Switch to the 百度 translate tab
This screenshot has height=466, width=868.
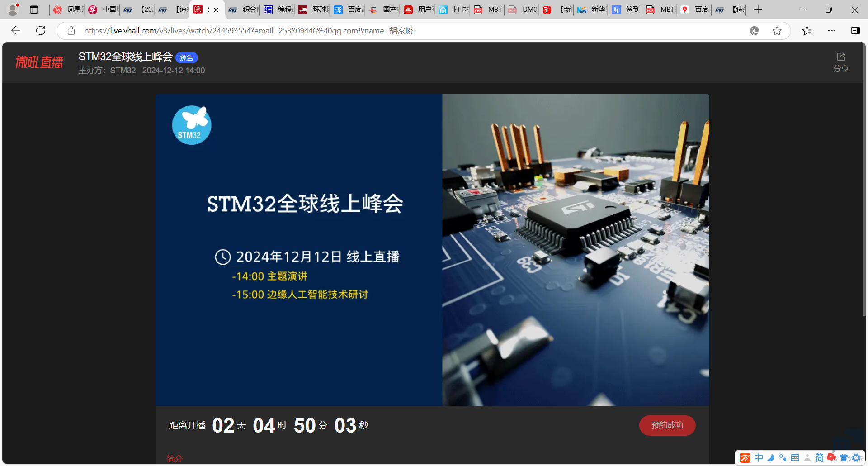point(349,10)
